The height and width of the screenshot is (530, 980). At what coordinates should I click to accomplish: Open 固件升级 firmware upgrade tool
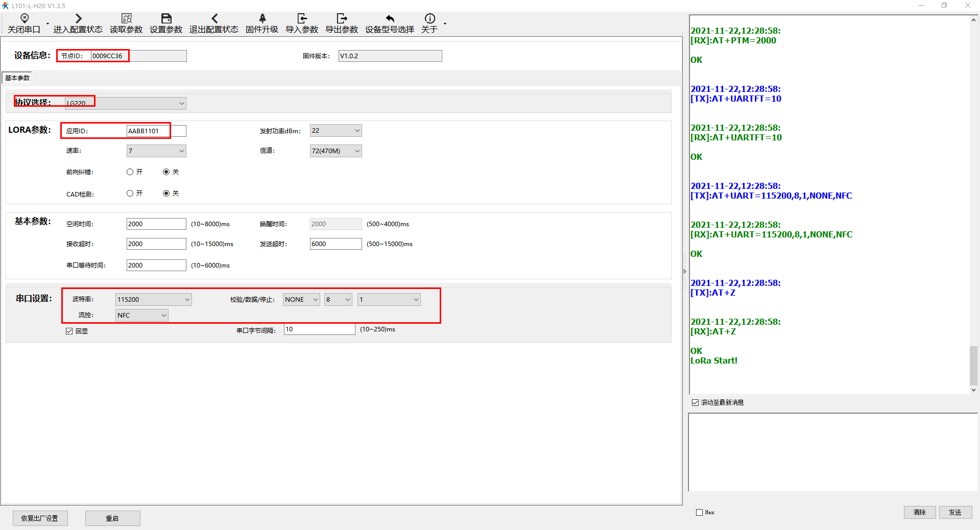pyautogui.click(x=262, y=19)
